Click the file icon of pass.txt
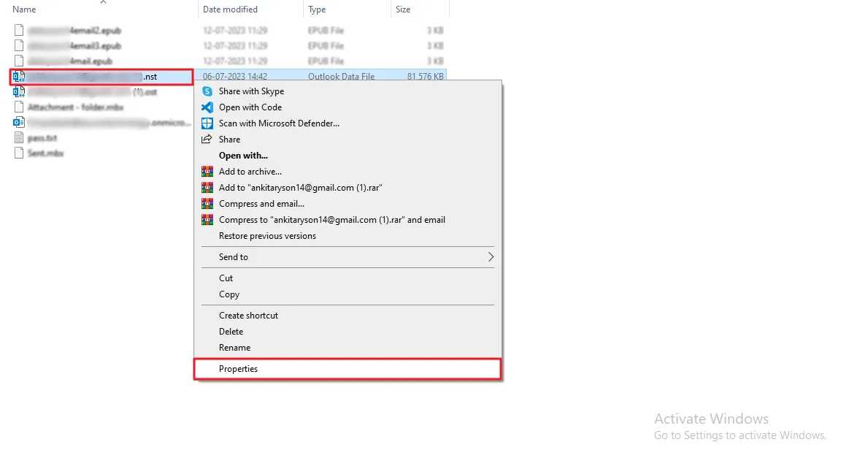The height and width of the screenshot is (450, 868). click(19, 138)
